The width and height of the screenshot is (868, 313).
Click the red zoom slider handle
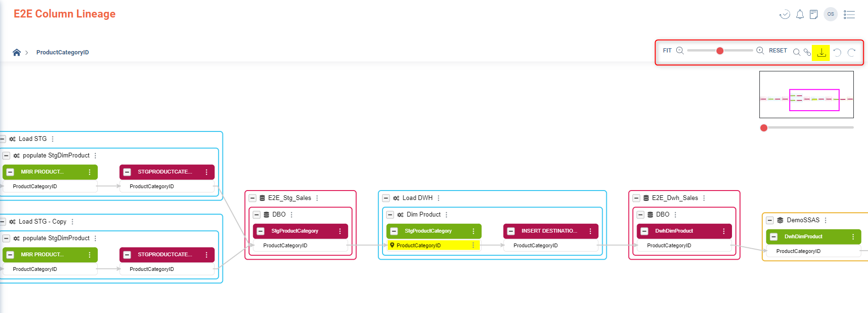click(720, 51)
